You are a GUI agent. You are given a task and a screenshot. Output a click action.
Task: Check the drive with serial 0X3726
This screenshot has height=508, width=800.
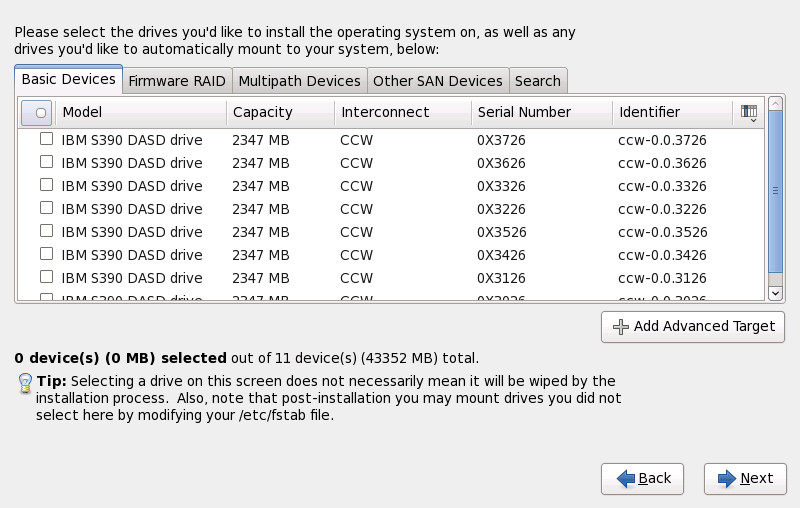coord(46,140)
